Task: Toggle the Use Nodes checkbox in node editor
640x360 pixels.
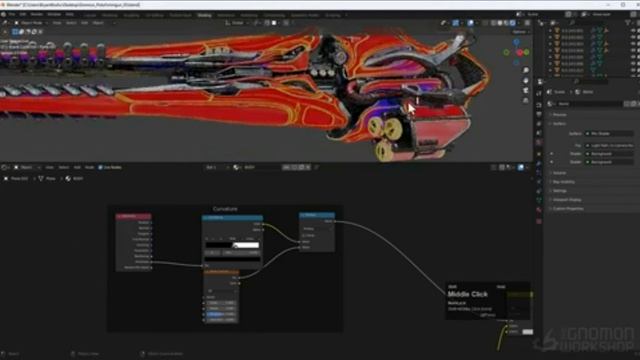Action: [x=100, y=167]
